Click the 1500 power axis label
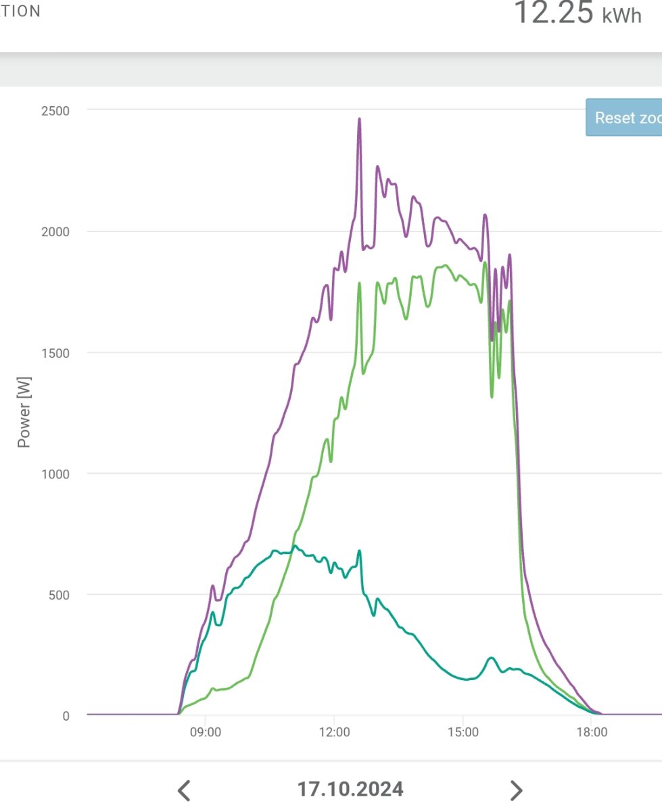 (x=54, y=353)
